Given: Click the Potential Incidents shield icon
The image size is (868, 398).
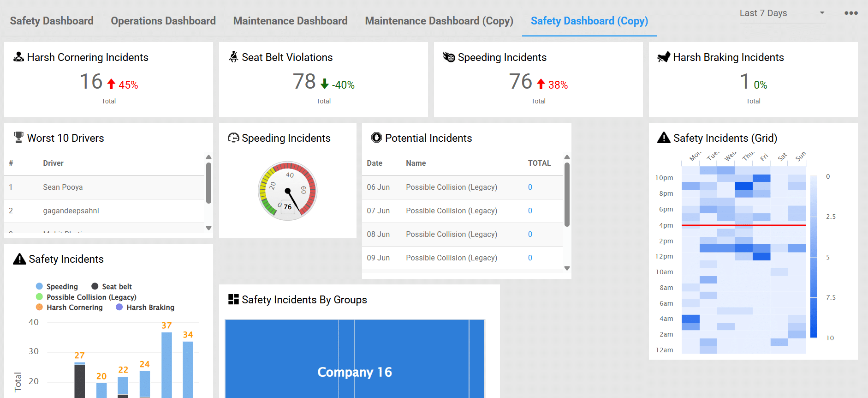Looking at the screenshot, I should click(377, 138).
